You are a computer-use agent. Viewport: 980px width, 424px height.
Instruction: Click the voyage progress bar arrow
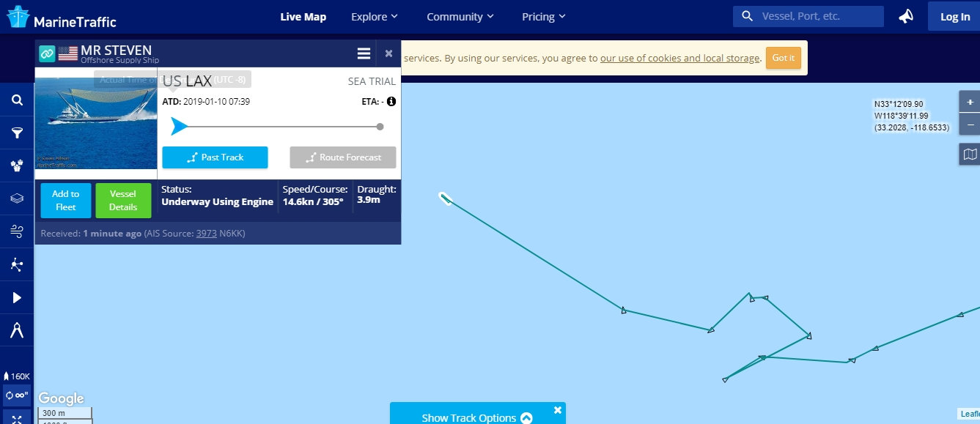click(x=178, y=127)
